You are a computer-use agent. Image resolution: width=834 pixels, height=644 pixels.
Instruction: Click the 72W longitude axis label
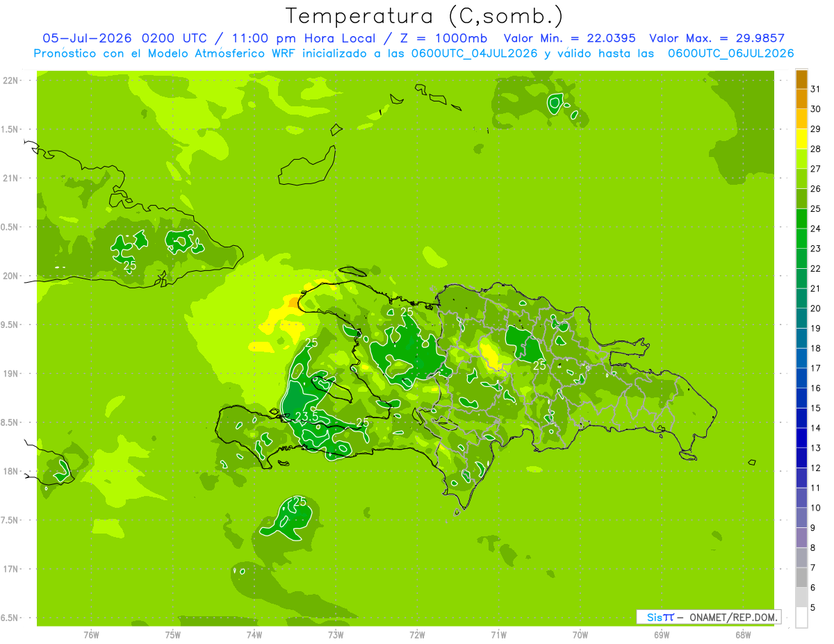coord(417,634)
